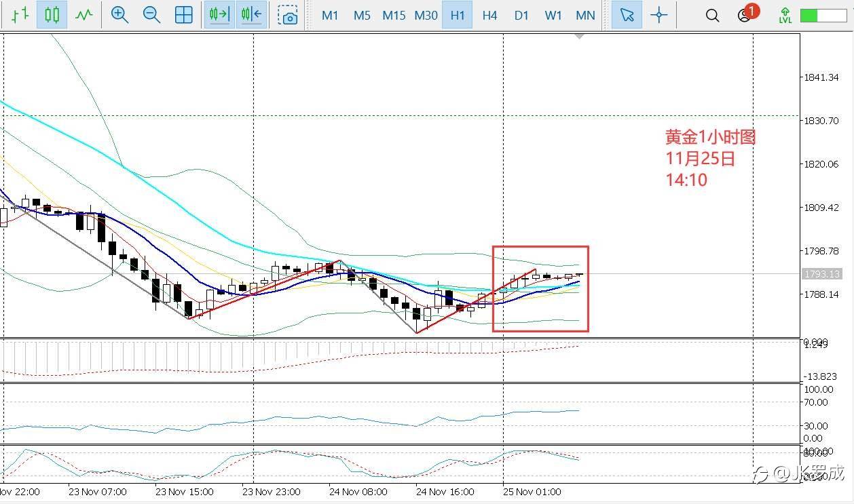Image resolution: width=854 pixels, height=504 pixels.
Task: Click the LVL signal icon
Action: [785, 15]
